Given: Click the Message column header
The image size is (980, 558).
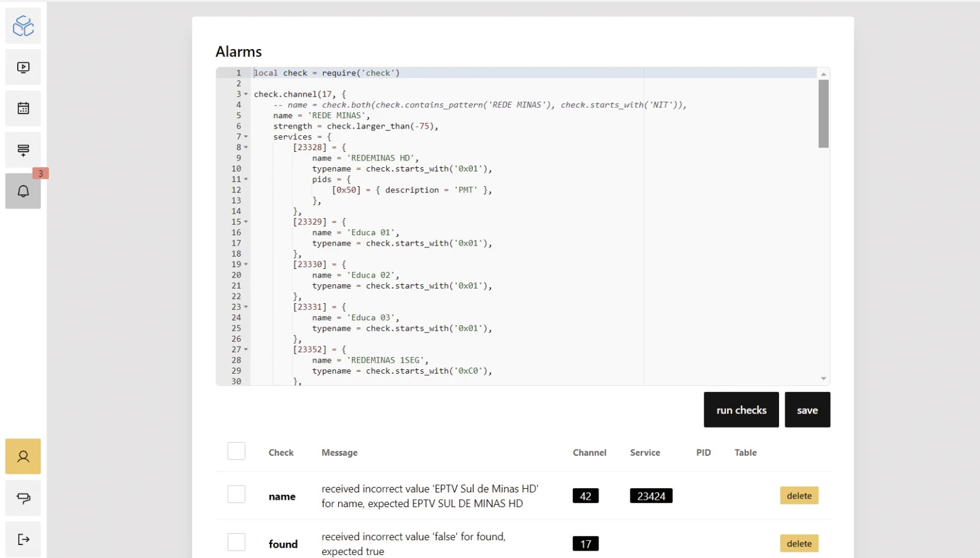Looking at the screenshot, I should pos(339,453).
